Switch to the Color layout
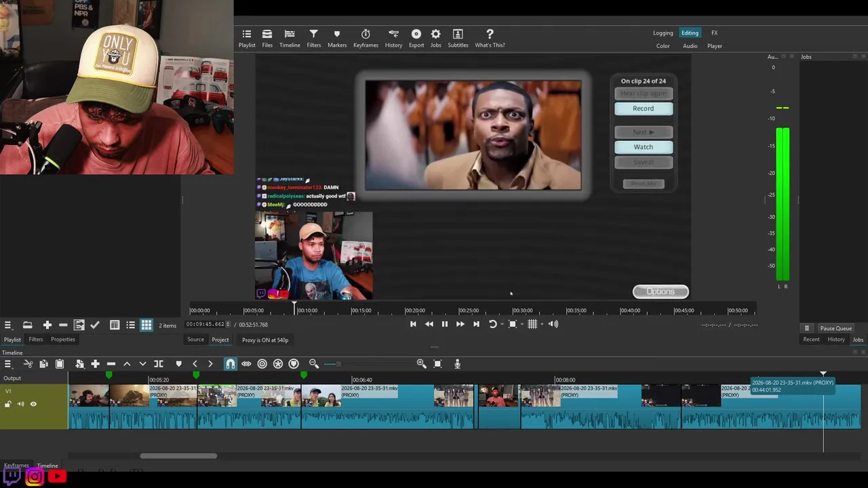The width and height of the screenshot is (868, 488). click(663, 46)
